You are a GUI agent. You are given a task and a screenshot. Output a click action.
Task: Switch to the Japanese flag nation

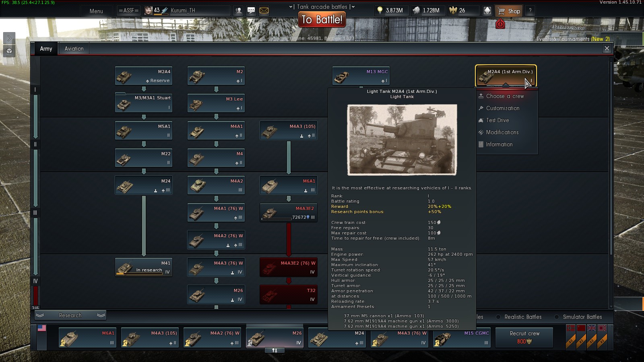[x=602, y=328]
